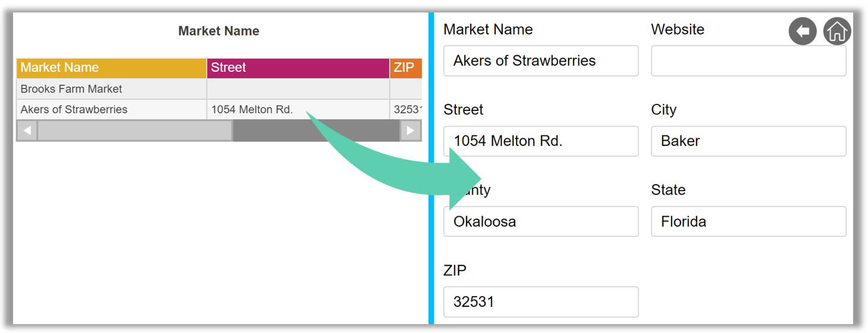
Task: Click the scrollbar right arrow button
Action: (x=411, y=131)
